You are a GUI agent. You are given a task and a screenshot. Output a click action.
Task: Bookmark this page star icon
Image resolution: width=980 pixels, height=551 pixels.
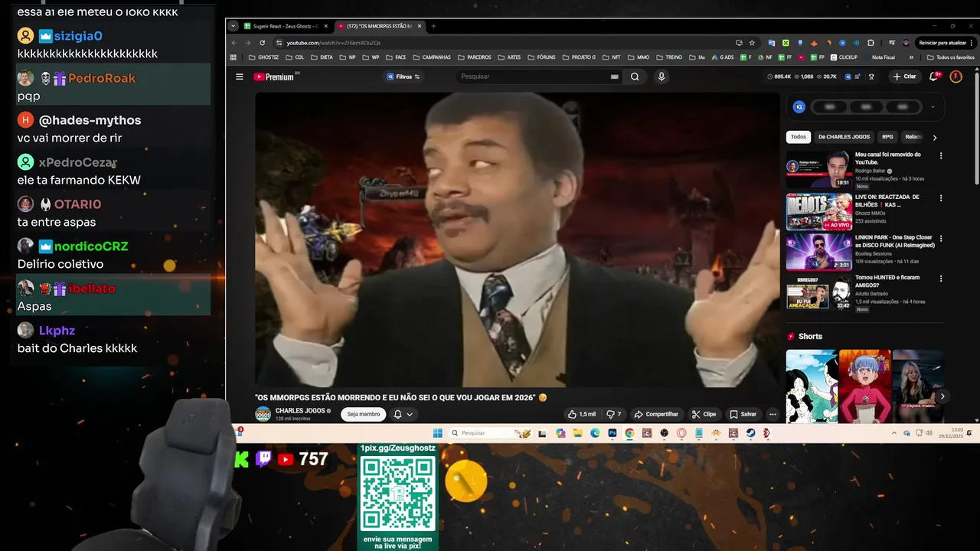tap(753, 43)
